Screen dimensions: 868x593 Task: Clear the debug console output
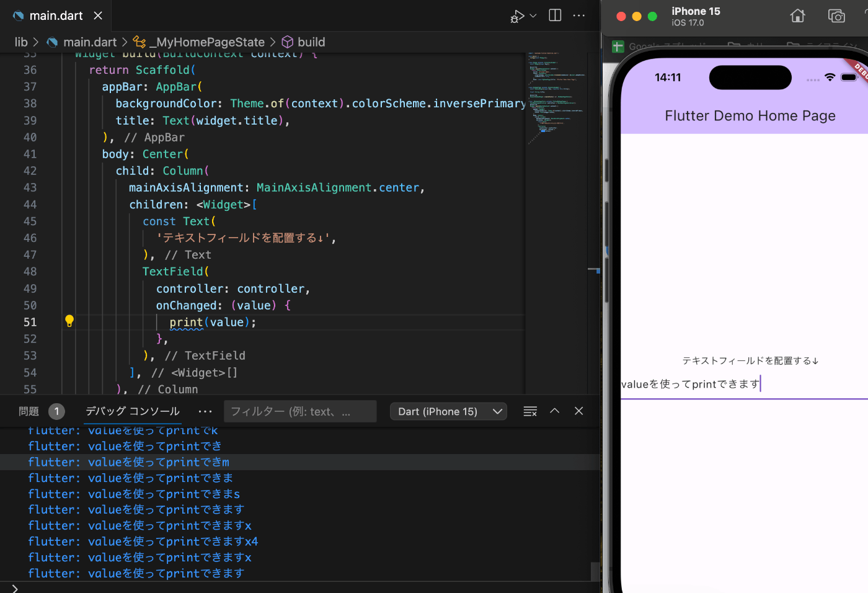(530, 411)
